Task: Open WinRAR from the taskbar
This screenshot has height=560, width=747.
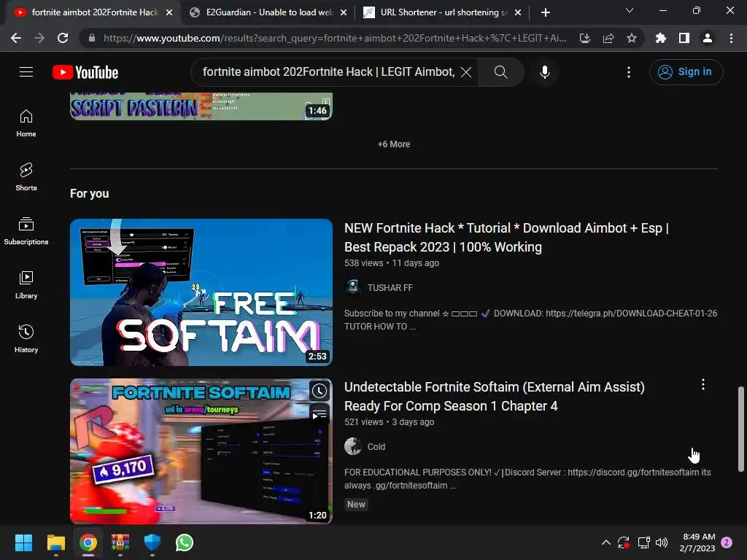Action: (x=120, y=542)
